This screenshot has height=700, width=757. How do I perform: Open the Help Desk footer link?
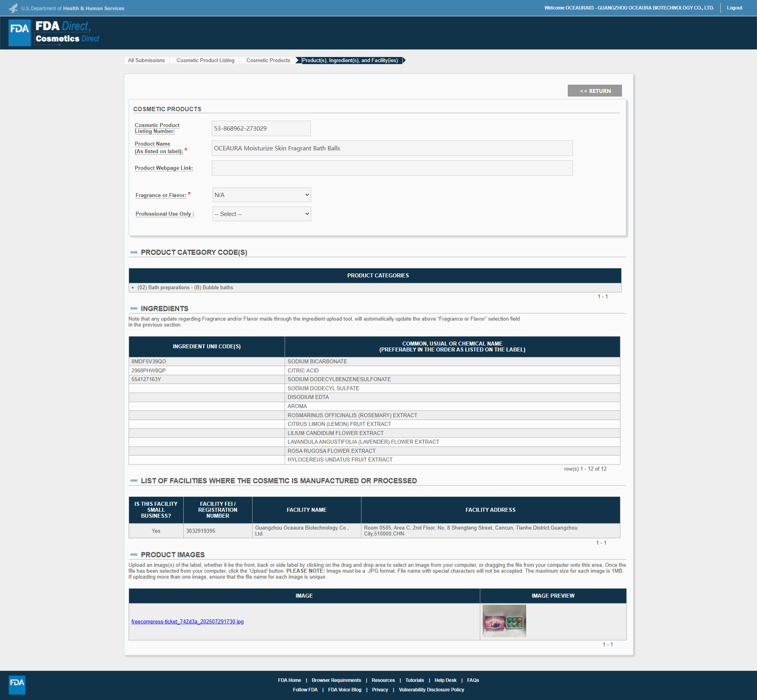pyautogui.click(x=445, y=681)
